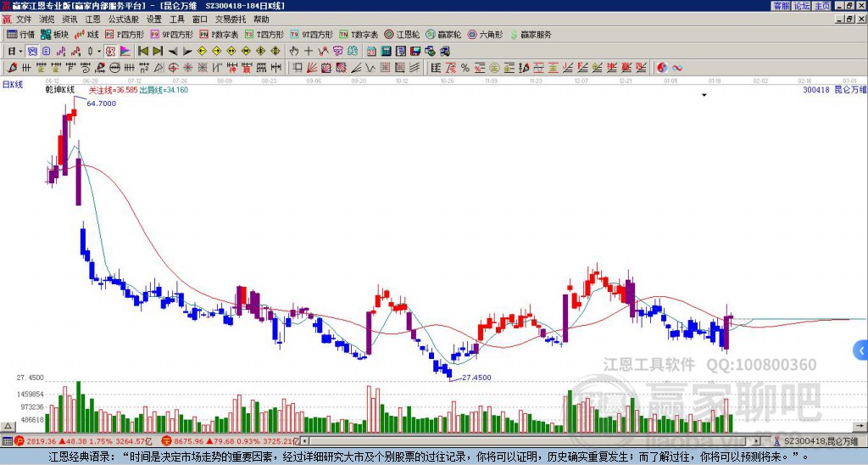This screenshot has width=868, height=465.
Task: Click the bottom scrollbar right arrow
Action: click(x=756, y=441)
